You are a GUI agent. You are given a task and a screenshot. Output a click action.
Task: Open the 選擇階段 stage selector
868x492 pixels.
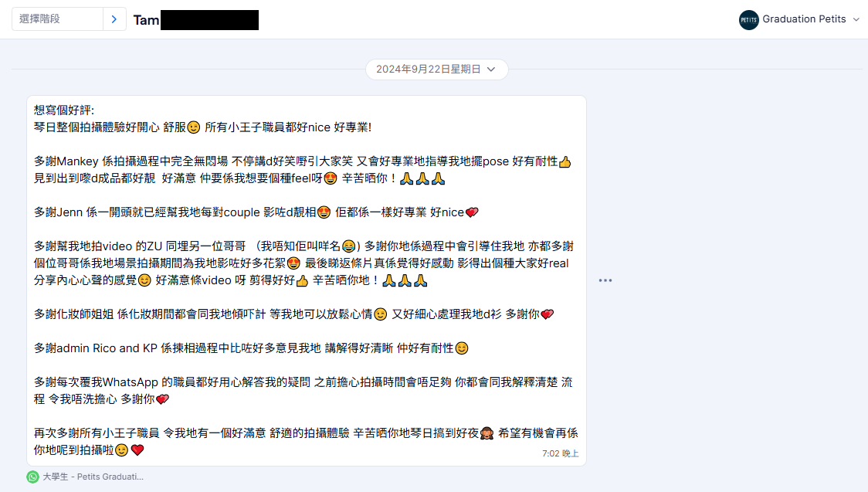[x=58, y=19]
